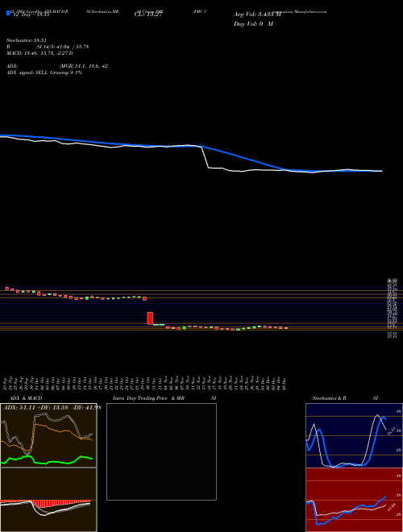
Task: Open the MACD red histogram panel
Action: click(x=48, y=500)
